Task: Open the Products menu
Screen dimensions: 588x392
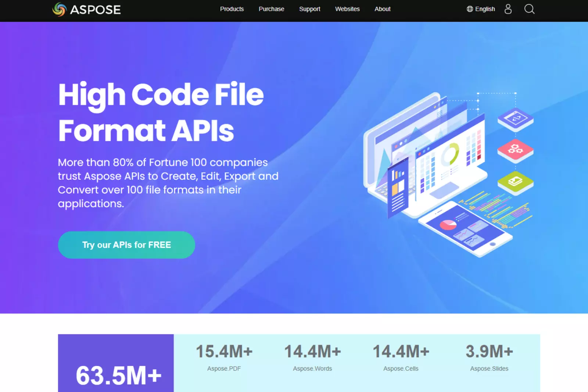Action: point(232,9)
